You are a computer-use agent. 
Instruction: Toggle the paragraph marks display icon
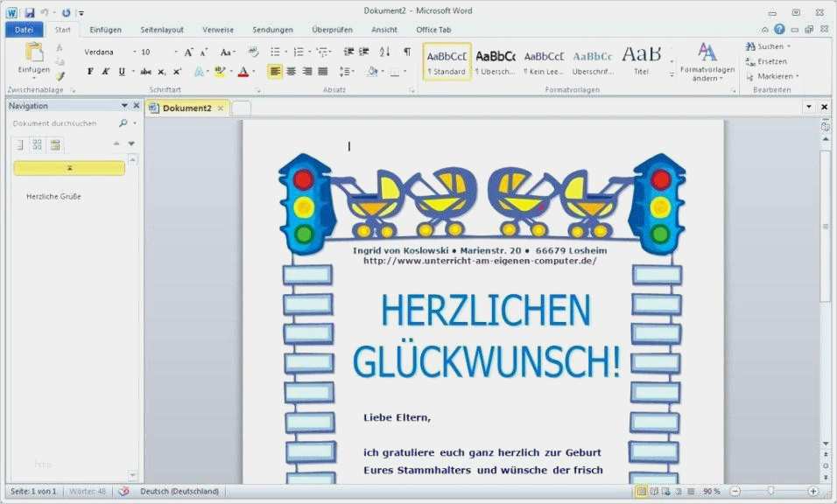pyautogui.click(x=408, y=52)
